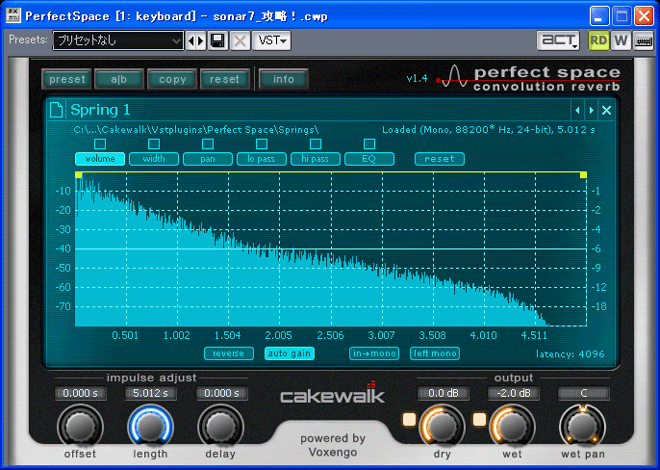
Task: Click the a|b compare button
Action: tap(119, 79)
